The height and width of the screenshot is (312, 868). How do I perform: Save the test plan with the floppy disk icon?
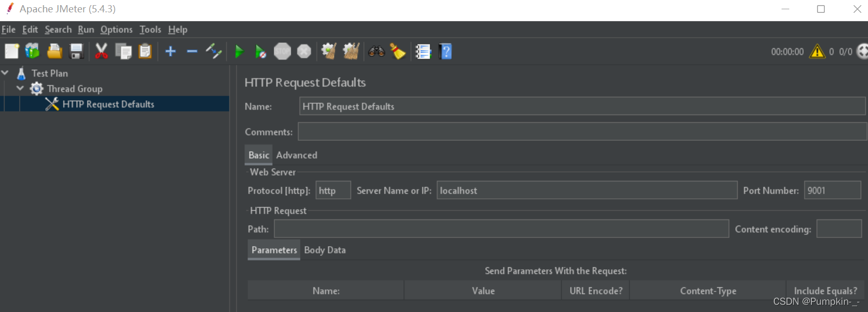77,51
